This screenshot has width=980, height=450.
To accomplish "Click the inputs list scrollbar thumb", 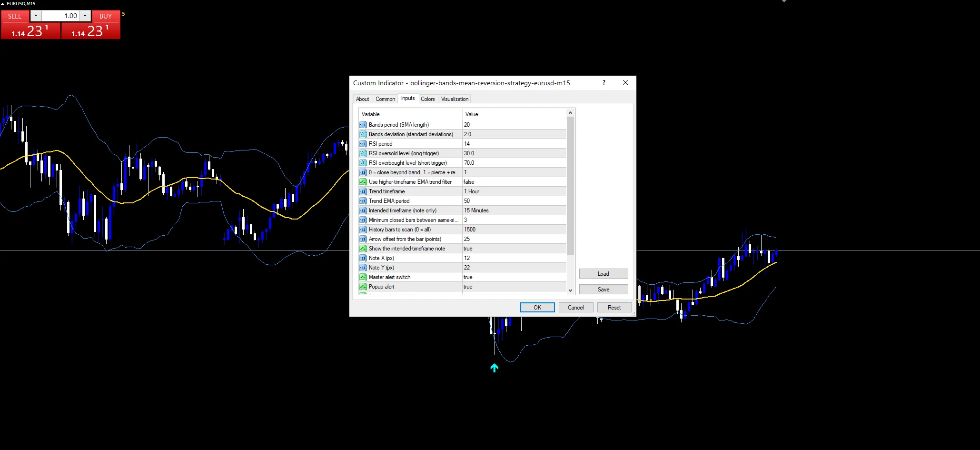I will tap(570, 186).
